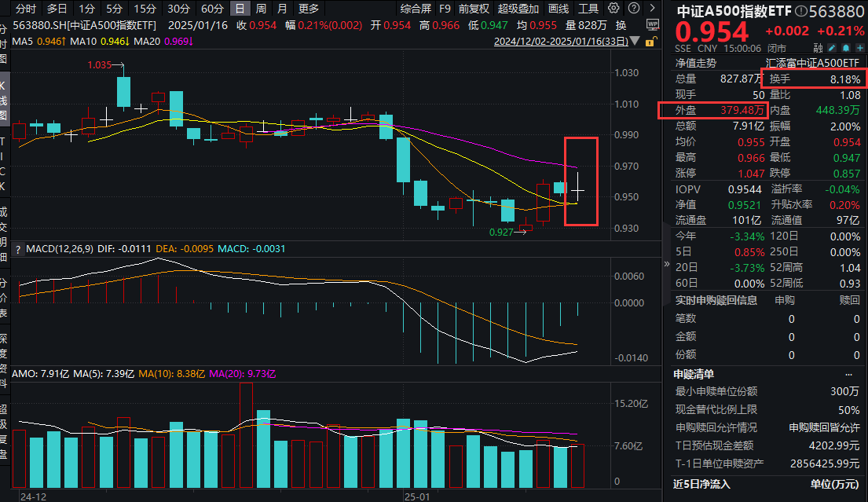Click the WP monitor icon
This screenshot has height=502, width=868.
click(653, 25)
